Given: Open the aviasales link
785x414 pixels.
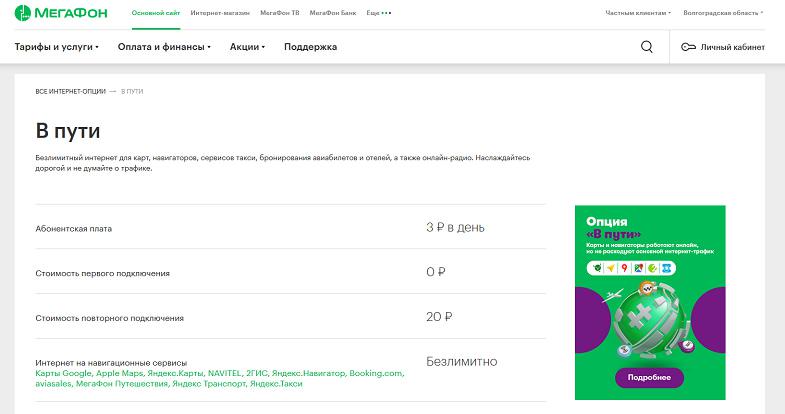Looking at the screenshot, I should (x=54, y=384).
